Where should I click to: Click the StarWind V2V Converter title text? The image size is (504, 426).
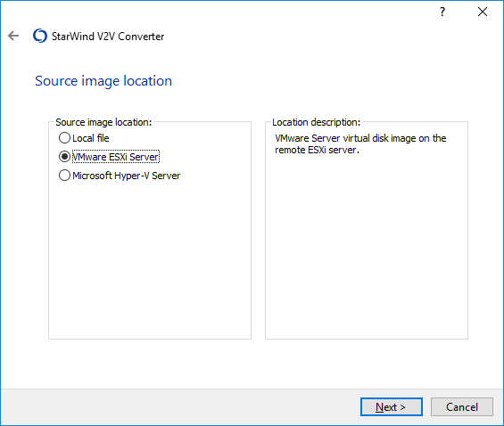tap(108, 37)
